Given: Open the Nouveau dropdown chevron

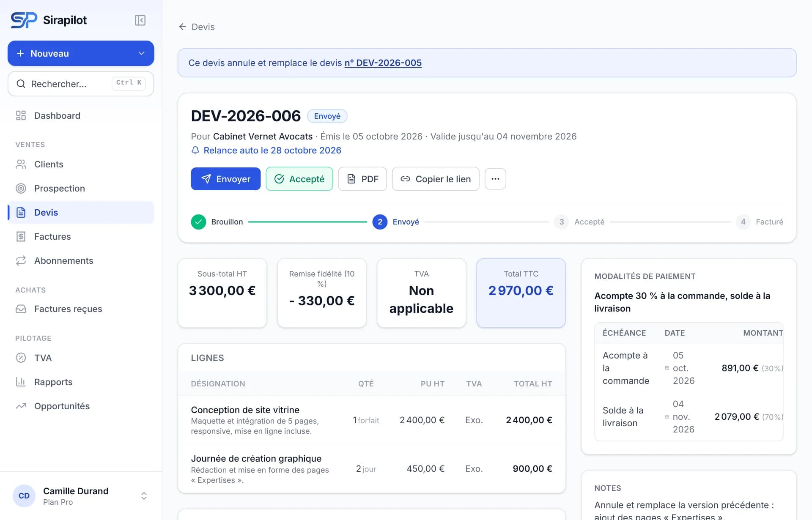Looking at the screenshot, I should (141, 53).
